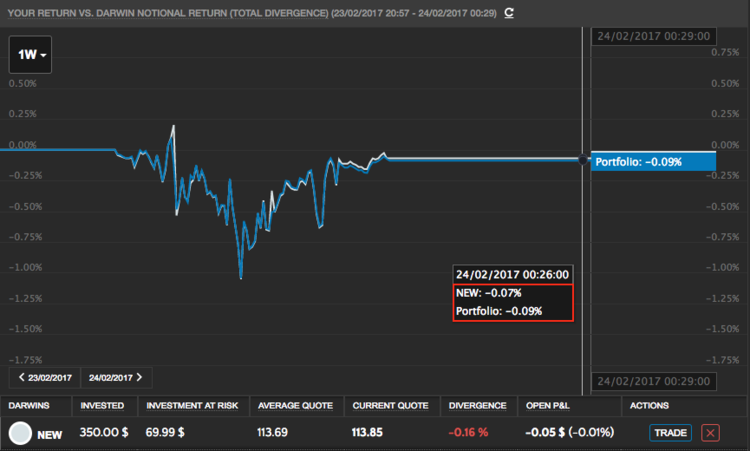Click the DIVERGENCE column header
750x451 pixels.
click(x=477, y=406)
